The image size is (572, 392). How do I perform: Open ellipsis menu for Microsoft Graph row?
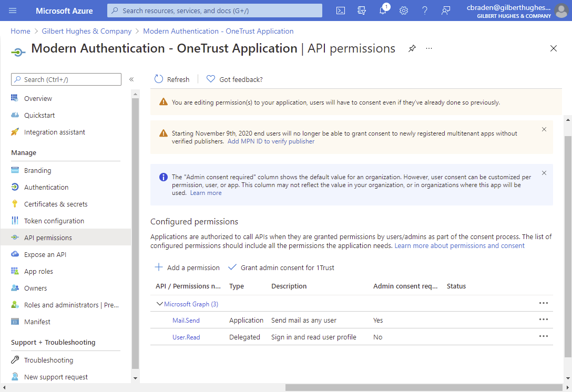(x=544, y=303)
